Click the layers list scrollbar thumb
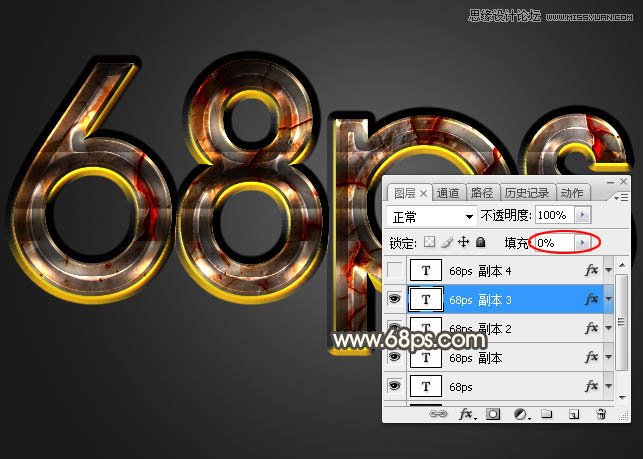The image size is (643, 459). (622, 322)
